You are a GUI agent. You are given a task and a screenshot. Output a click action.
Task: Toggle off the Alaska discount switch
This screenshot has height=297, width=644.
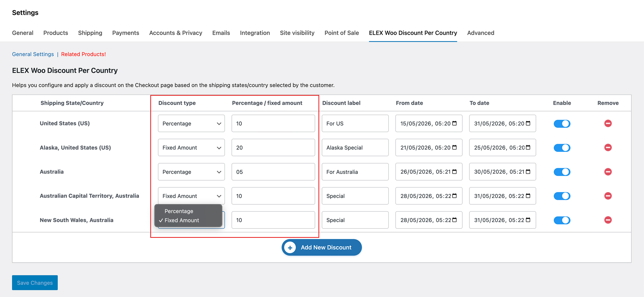tap(562, 148)
